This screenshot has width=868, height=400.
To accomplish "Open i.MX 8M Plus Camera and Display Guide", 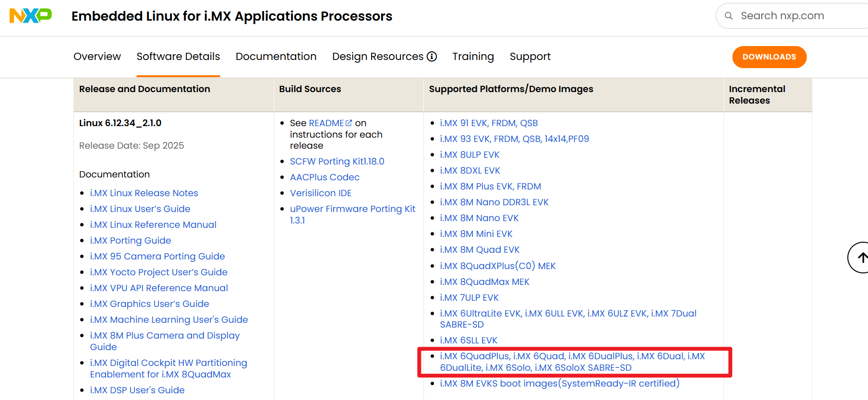I will [165, 341].
